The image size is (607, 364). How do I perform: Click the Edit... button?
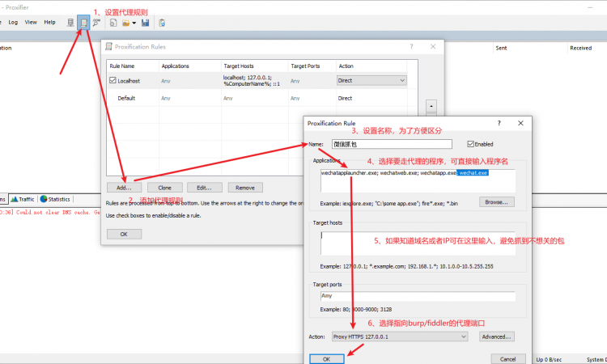205,188
